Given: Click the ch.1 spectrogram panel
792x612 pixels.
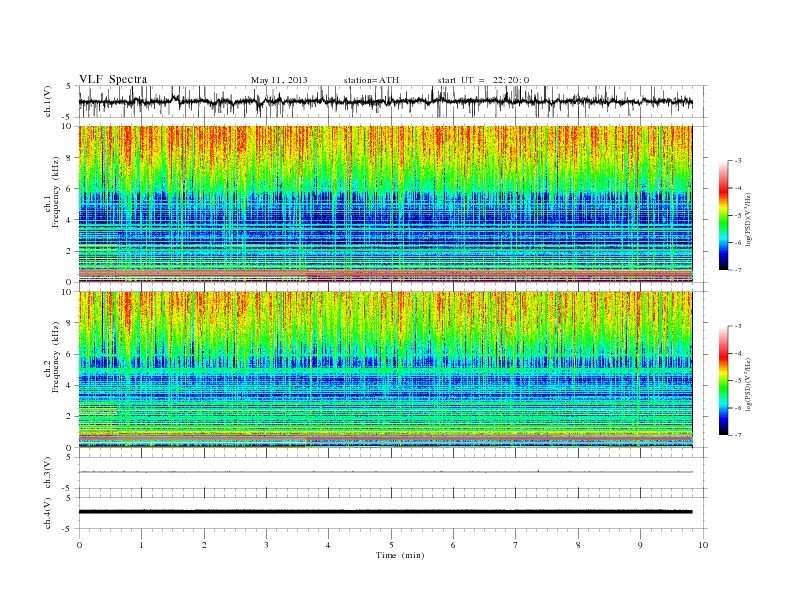Looking at the screenshot, I should click(x=385, y=204).
